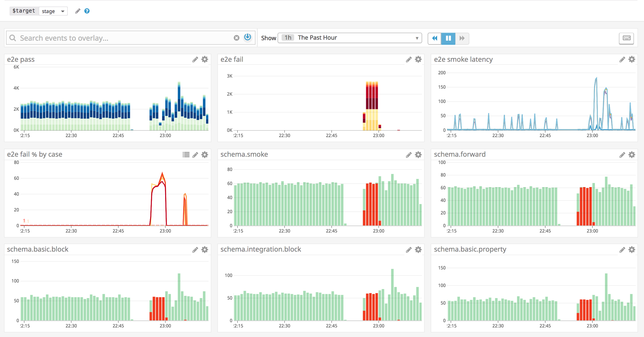
Task: Open gear settings for schema.smoke graph
Action: (418, 155)
